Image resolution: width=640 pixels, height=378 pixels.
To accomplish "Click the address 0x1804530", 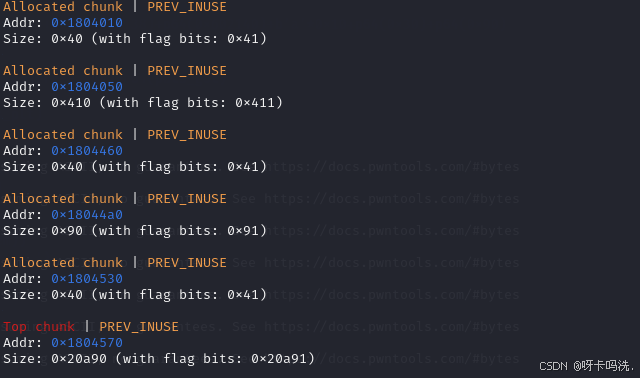I will (87, 279).
